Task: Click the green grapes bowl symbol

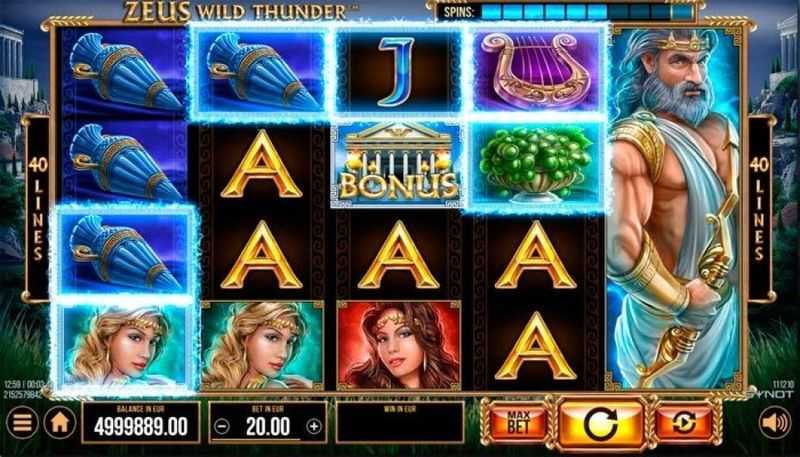Action: (535, 164)
